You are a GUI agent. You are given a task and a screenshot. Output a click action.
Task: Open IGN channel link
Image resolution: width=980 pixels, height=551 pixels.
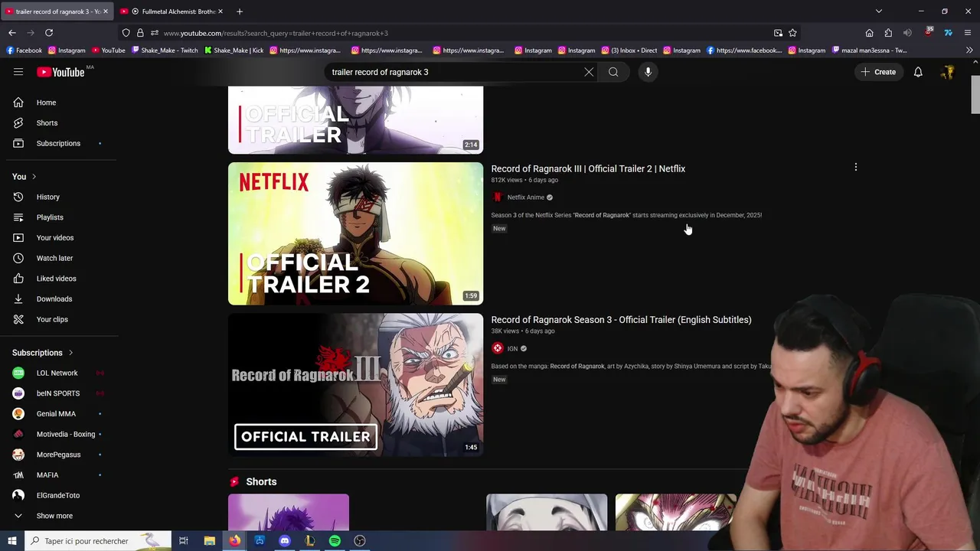[512, 349]
